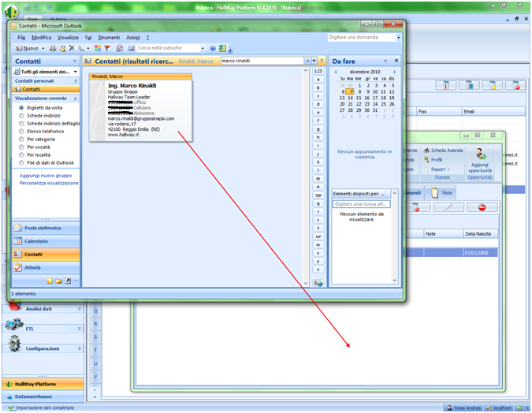Click the HallWay cactus logo button
532x413 pixels.
tap(11, 12)
